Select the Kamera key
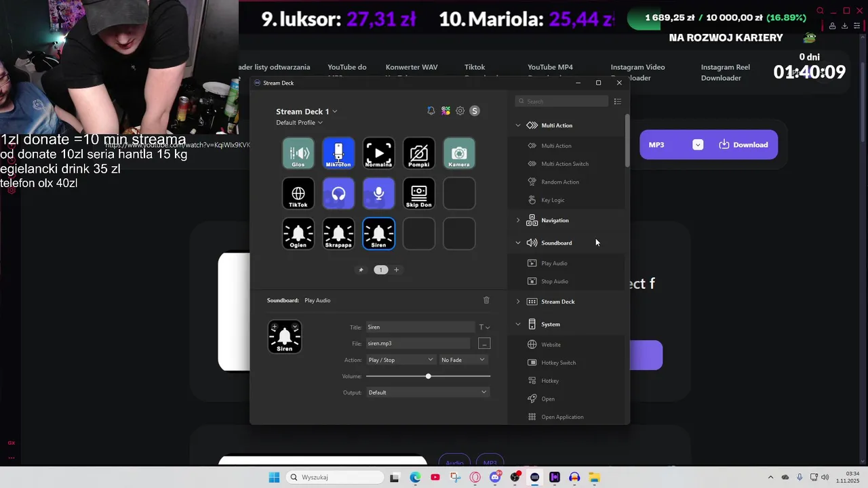The height and width of the screenshot is (488, 868). [459, 153]
